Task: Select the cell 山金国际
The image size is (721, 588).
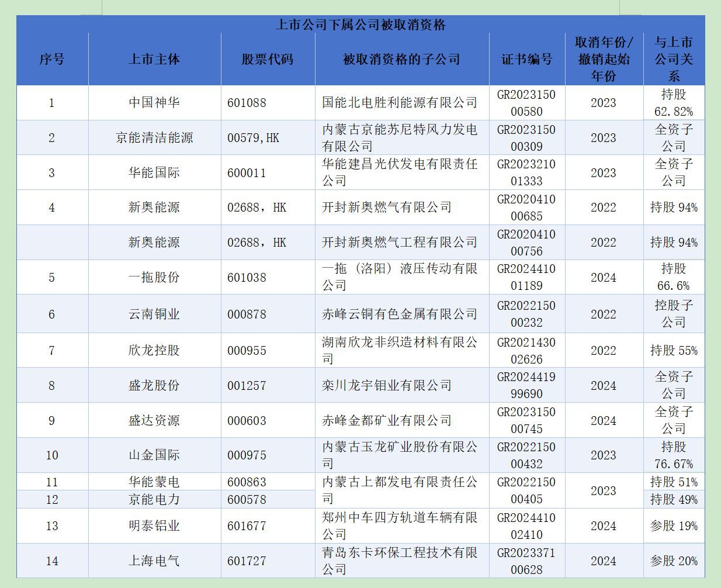Action: (x=154, y=455)
